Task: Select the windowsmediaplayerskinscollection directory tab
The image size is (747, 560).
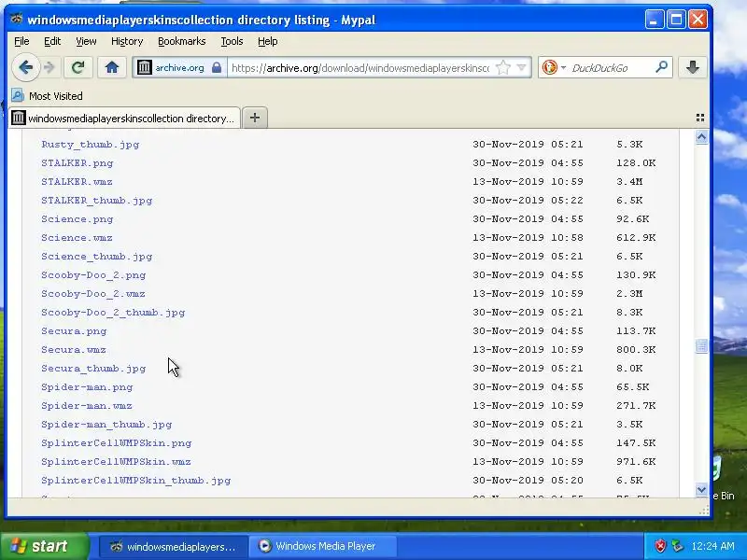Action: click(x=124, y=119)
